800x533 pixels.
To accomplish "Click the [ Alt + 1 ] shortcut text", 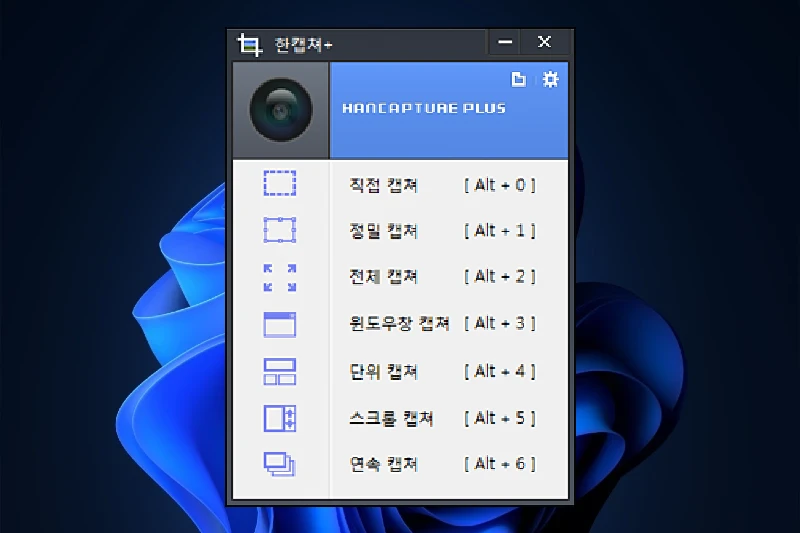I will coord(499,231).
